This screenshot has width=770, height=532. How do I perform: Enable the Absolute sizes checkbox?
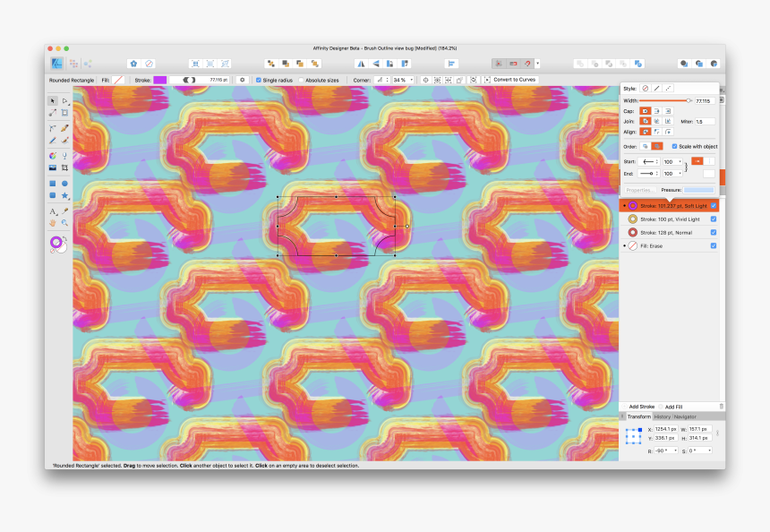click(301, 80)
